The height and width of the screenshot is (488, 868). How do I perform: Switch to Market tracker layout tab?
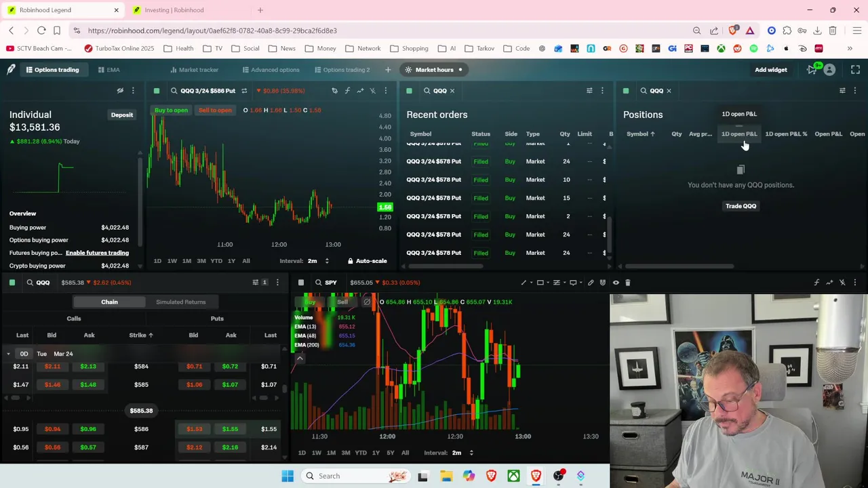coord(194,70)
